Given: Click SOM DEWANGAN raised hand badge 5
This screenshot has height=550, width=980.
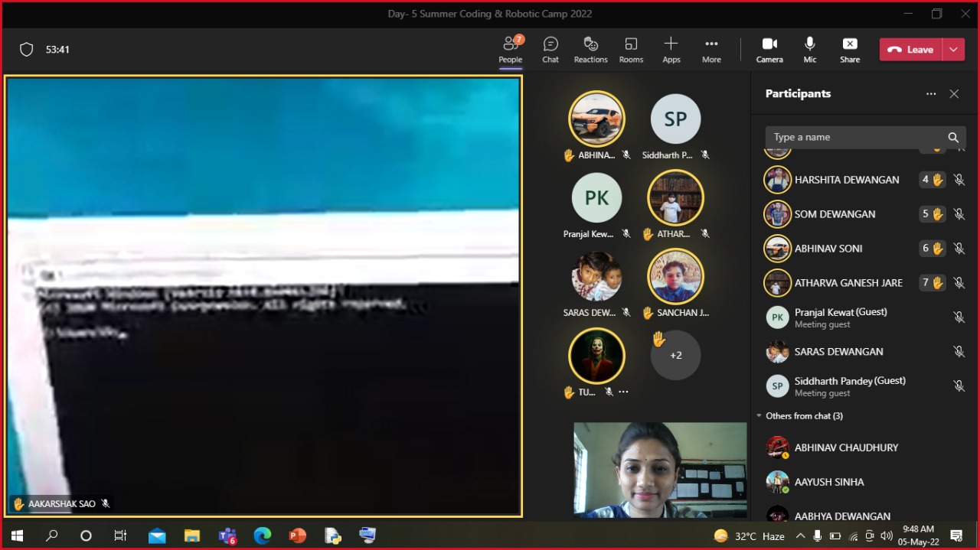Looking at the screenshot, I should coord(933,214).
